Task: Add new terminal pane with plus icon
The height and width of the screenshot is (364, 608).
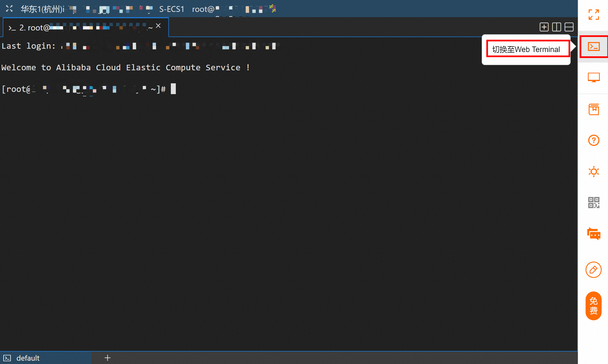Action: point(544,27)
